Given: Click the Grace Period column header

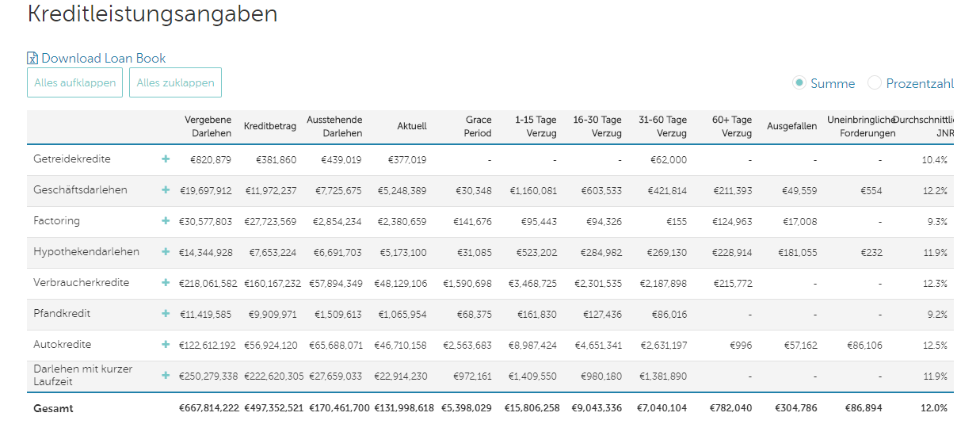Looking at the screenshot, I should pyautogui.click(x=478, y=127).
